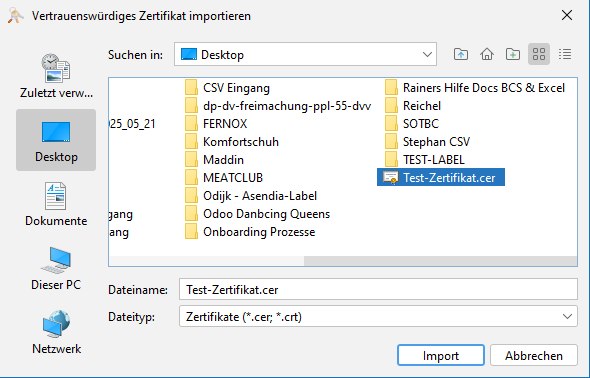
Task: Click the Stephan CSV folder icon
Action: coord(391,142)
